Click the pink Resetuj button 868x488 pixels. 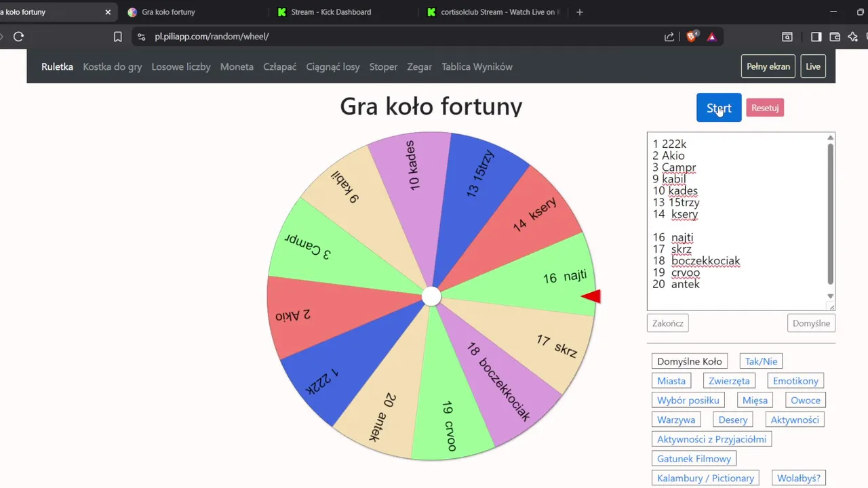[x=765, y=108]
